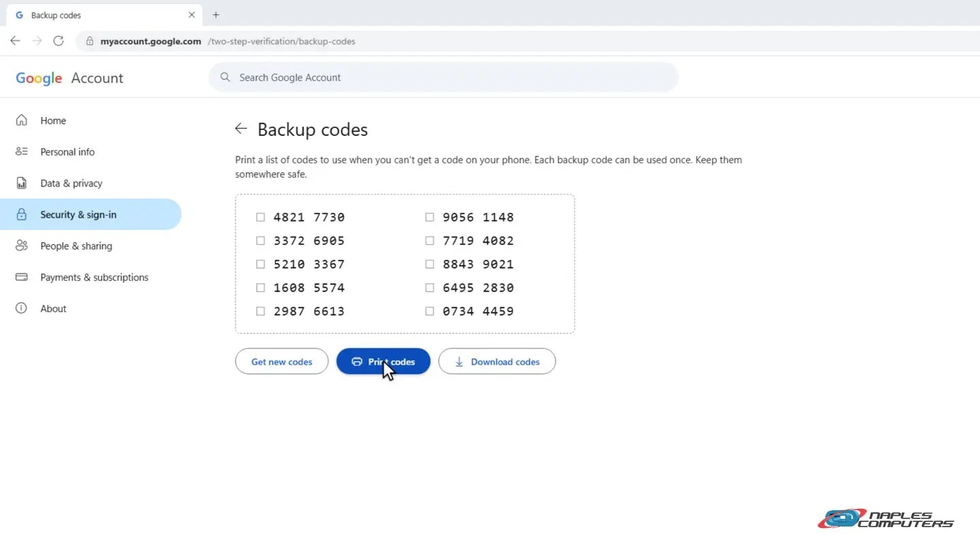Screen dimensions: 980x551
Task: Click the Download codes button
Action: tap(497, 361)
